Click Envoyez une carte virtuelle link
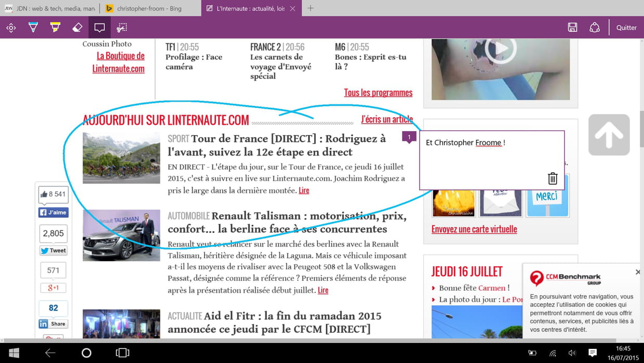 coord(474,229)
